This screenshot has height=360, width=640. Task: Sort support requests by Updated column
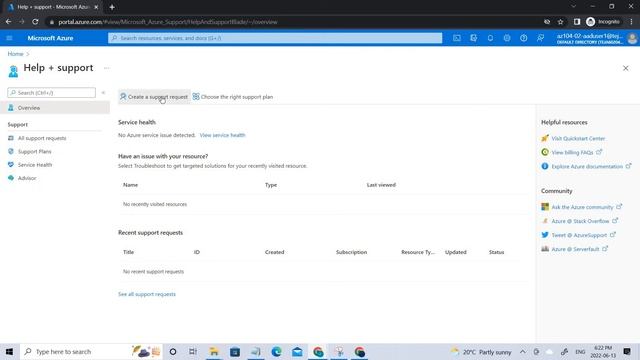coord(456,252)
